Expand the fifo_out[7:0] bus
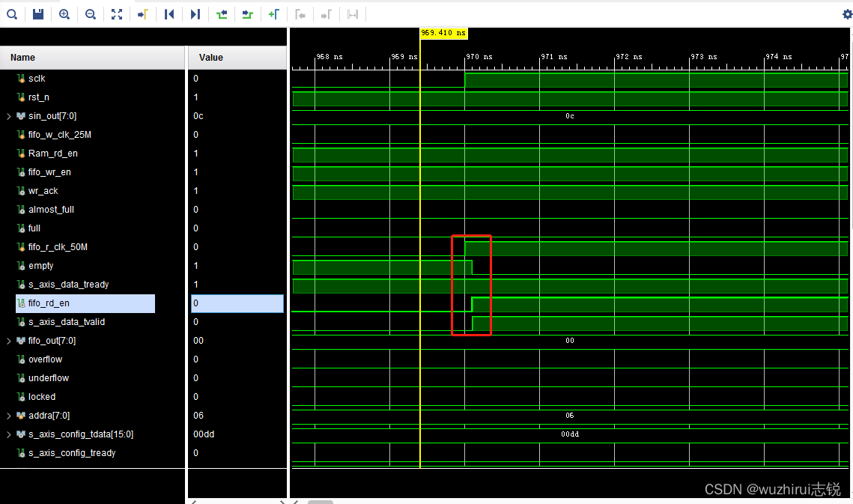853x504 pixels. [x=9, y=341]
